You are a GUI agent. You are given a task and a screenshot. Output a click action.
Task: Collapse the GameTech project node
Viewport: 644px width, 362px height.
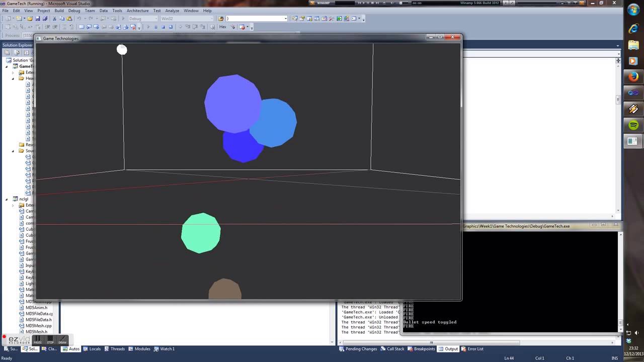click(7, 66)
